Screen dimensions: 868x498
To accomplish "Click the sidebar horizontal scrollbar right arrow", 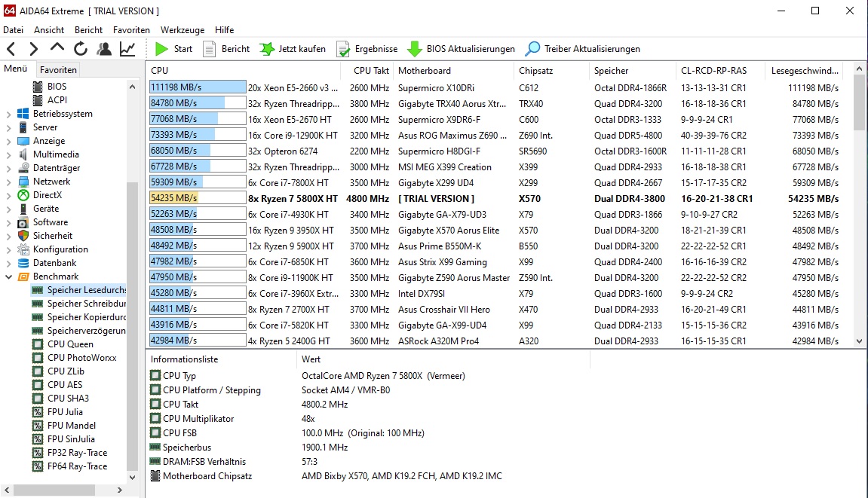I will click(x=120, y=490).
